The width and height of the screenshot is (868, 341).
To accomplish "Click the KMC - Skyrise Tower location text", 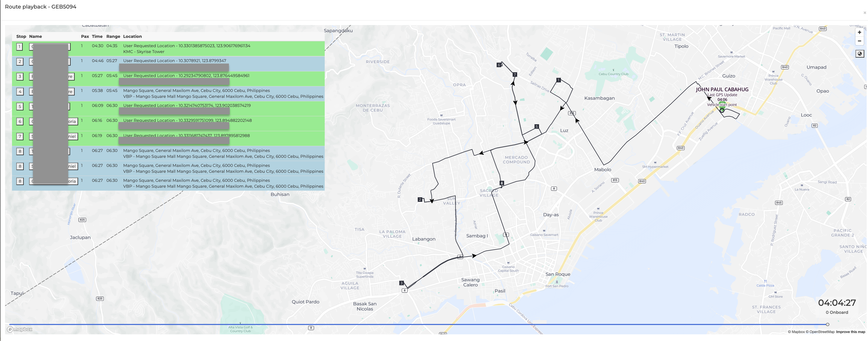I will (x=144, y=51).
